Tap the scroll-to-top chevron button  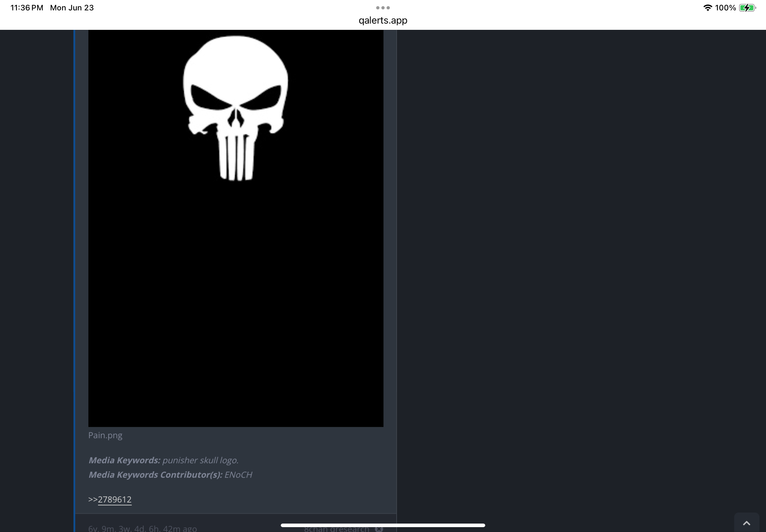click(747, 523)
